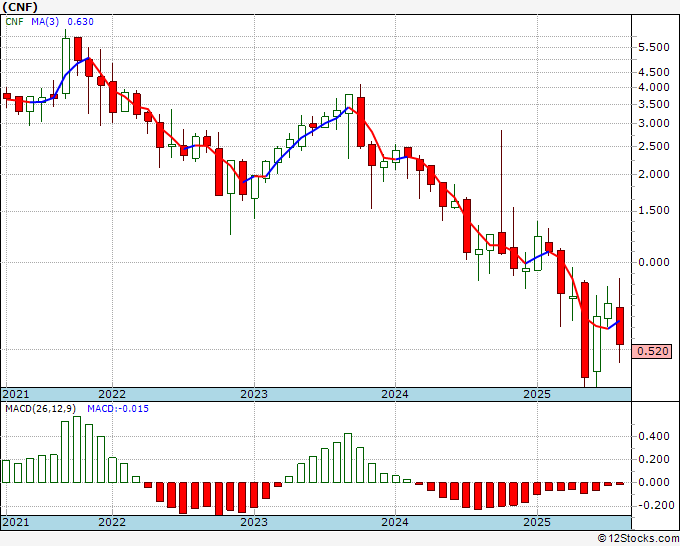Click 2025 on the MACD timeline
Screen dimensions: 680x546
click(537, 522)
